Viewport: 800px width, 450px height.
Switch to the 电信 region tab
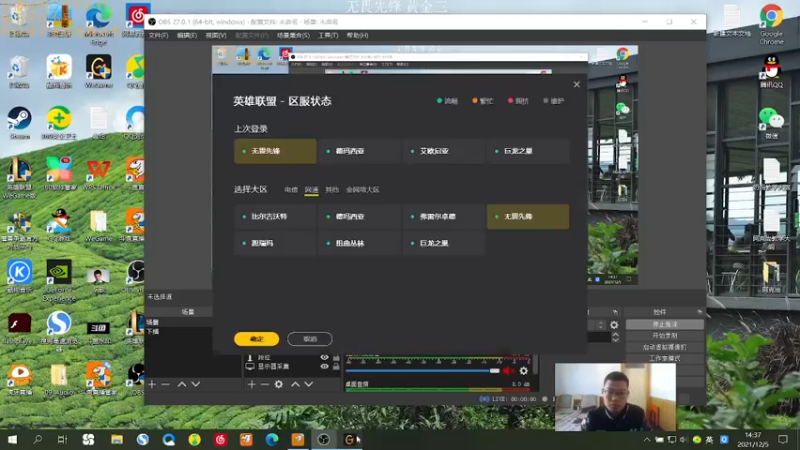coord(291,189)
